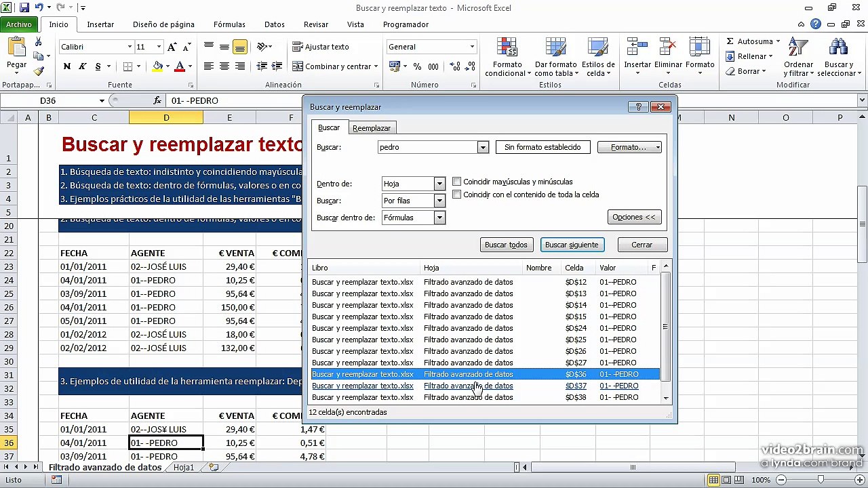Image resolution: width=868 pixels, height=488 pixels.
Task: Click the zoom slider in status bar
Action: (820, 480)
